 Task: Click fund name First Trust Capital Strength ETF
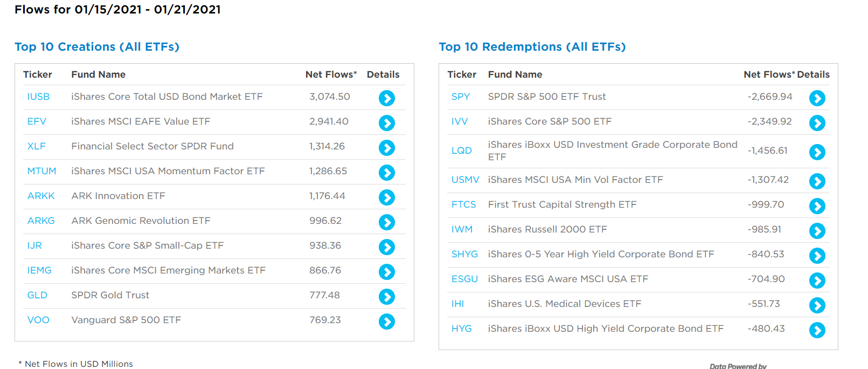click(563, 204)
